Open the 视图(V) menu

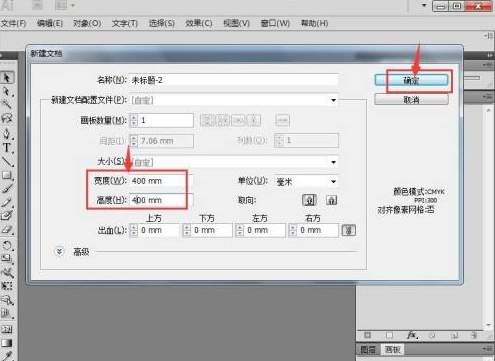pyautogui.click(x=236, y=23)
